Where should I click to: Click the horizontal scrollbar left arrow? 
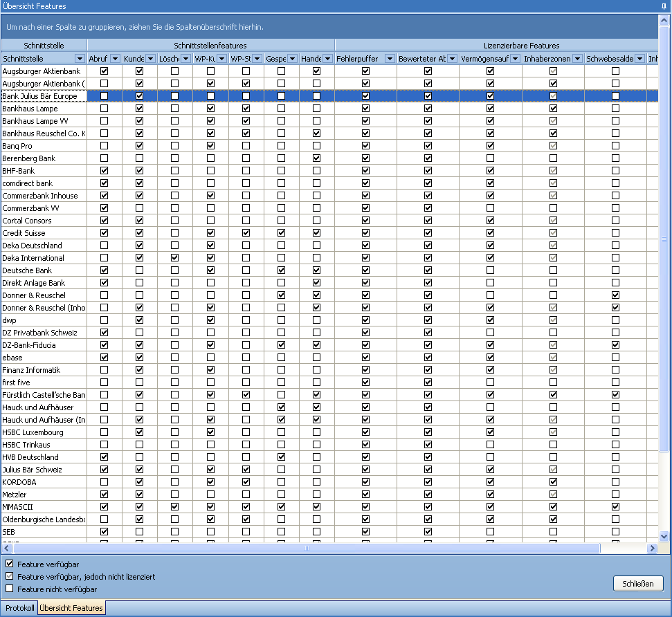pos(7,549)
